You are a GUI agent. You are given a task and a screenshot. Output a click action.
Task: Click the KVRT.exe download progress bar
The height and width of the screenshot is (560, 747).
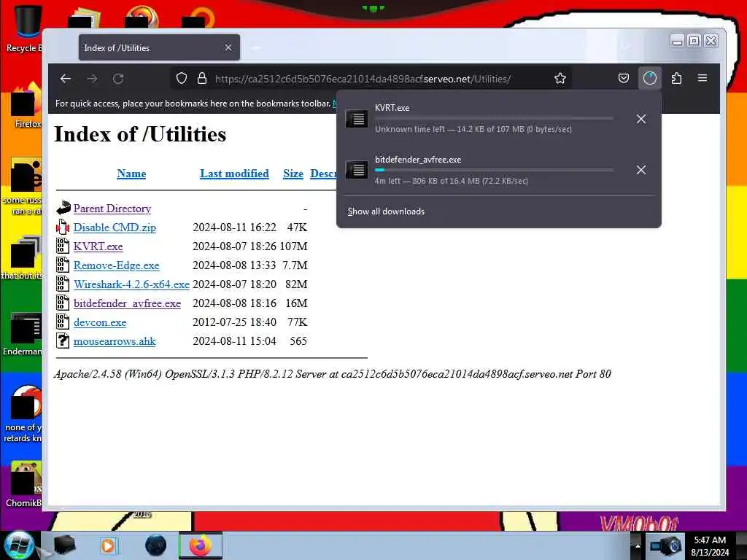point(494,118)
